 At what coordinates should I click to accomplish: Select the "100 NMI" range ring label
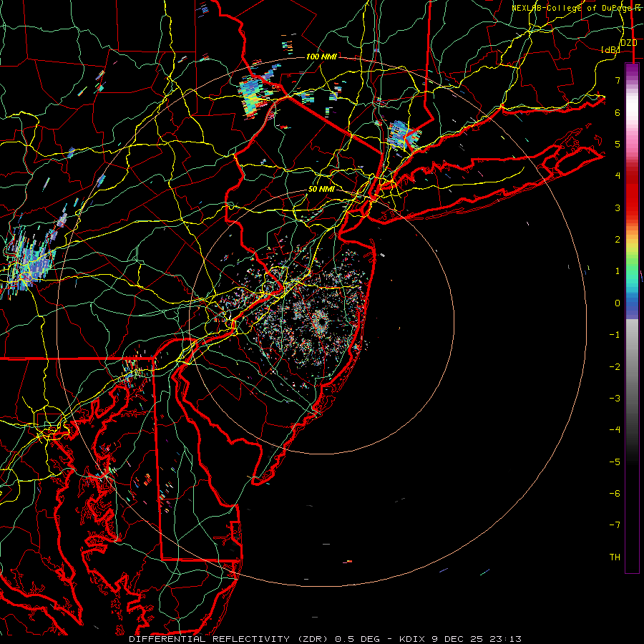321,57
